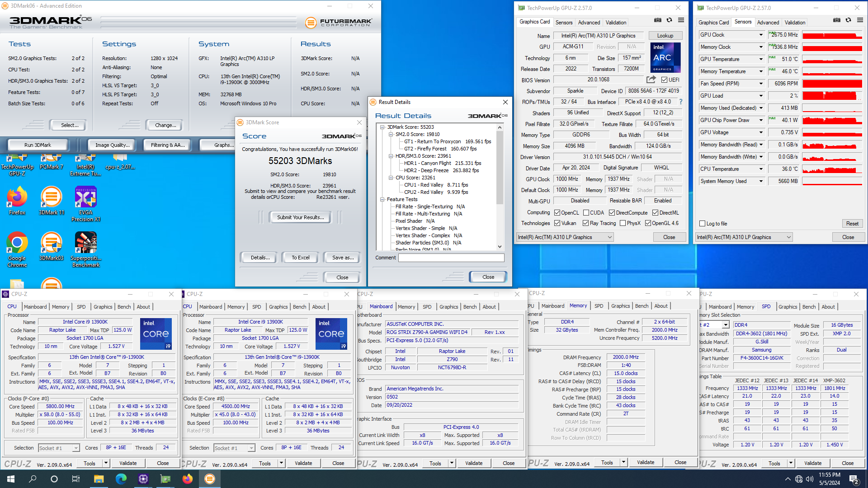Click refresh icon in GPU-Z Sensors window
Screen dimensions: 868x488
tap(849, 20)
